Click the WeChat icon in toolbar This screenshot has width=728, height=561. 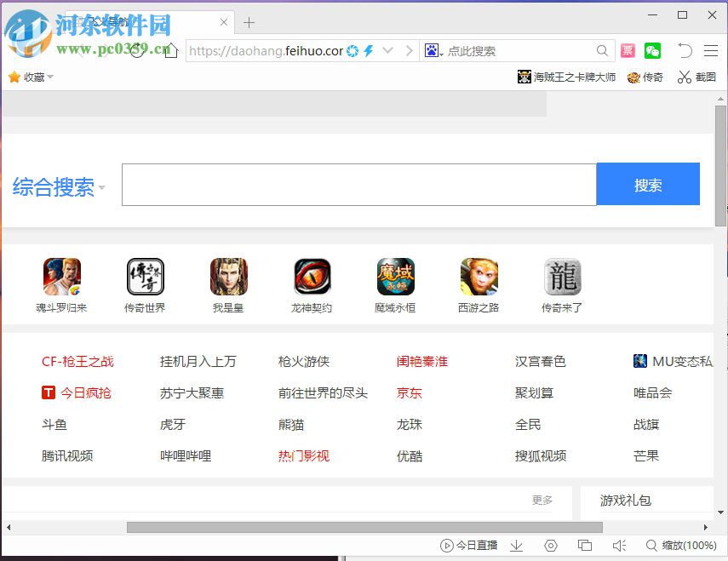click(x=652, y=51)
